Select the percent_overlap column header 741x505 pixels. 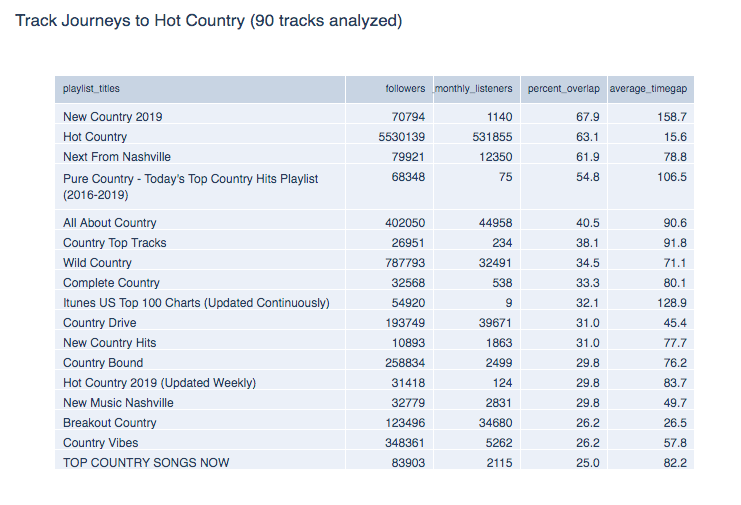[x=564, y=89]
